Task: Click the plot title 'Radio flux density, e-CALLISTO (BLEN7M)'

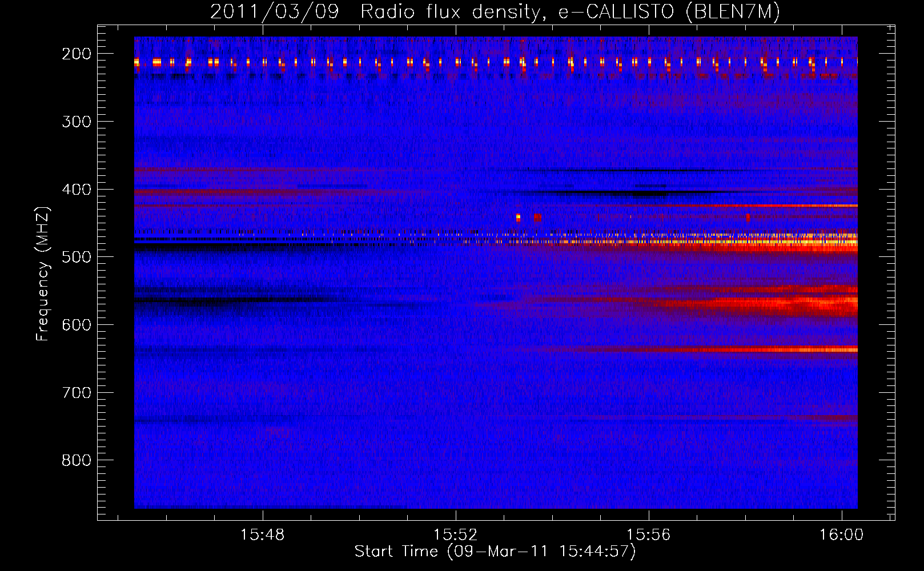Action: click(570, 12)
